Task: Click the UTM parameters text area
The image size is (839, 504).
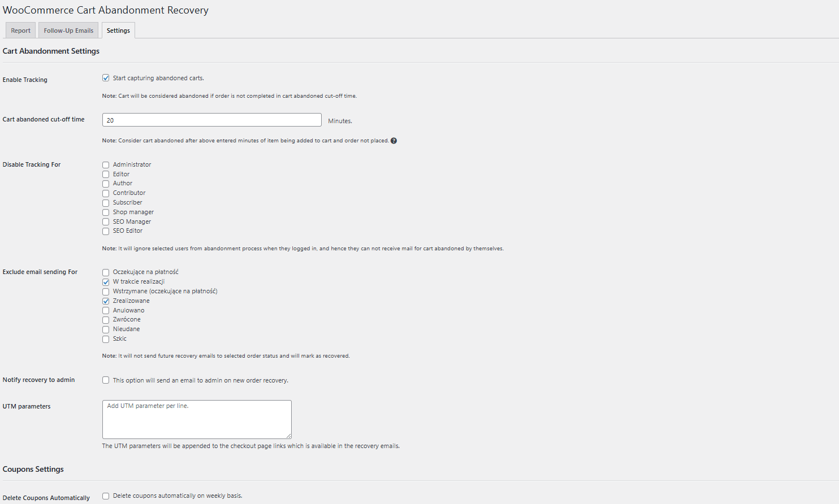Action: (197, 419)
